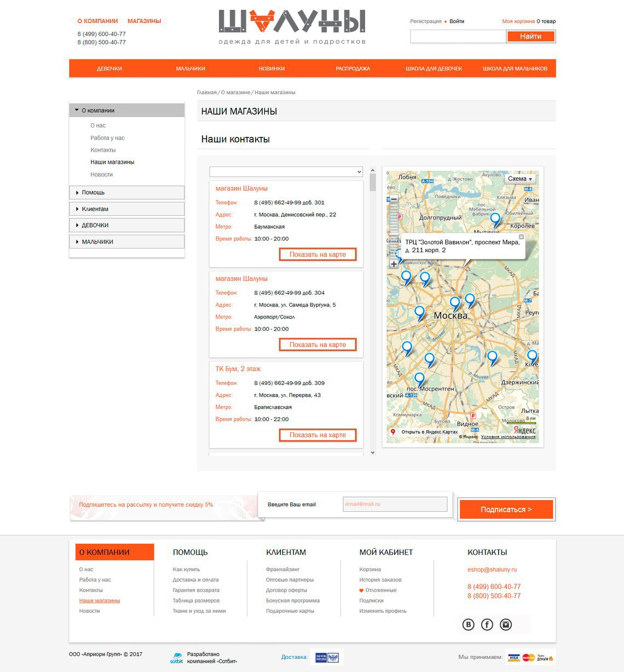The width and height of the screenshot is (624, 672).
Task: Click the email subscription input field
Action: pyautogui.click(x=395, y=504)
